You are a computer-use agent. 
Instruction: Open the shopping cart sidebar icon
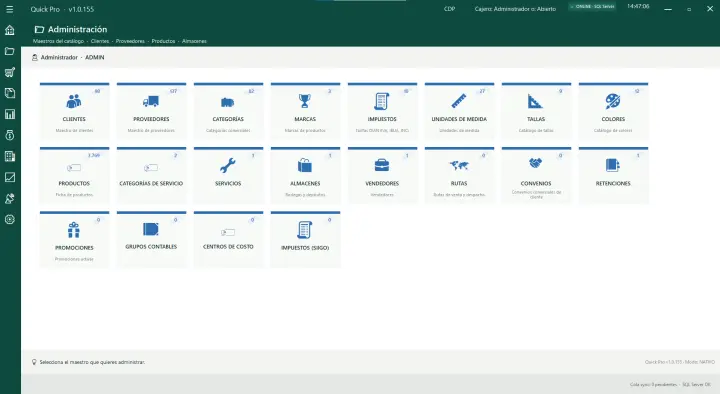(10, 72)
